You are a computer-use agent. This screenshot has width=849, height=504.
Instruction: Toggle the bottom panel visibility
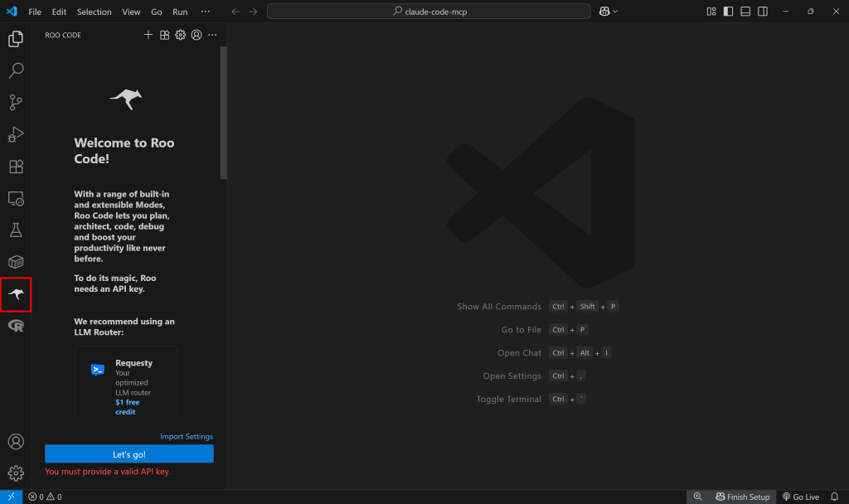745,11
